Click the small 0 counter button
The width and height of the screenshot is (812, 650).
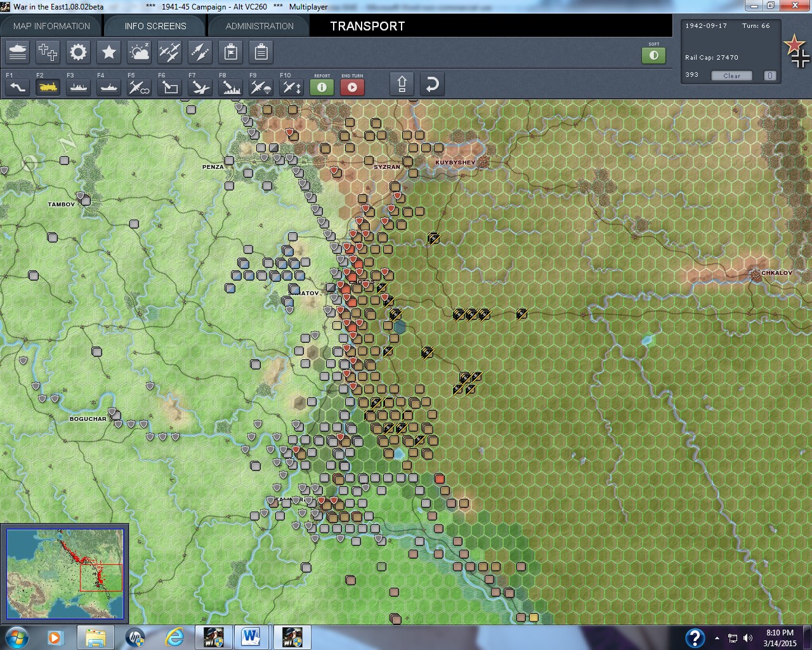click(770, 76)
